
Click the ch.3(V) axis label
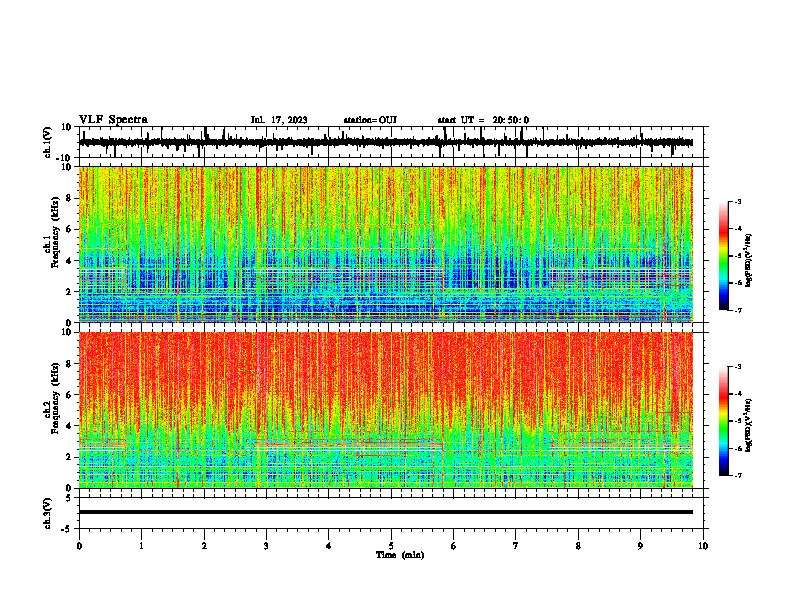pyautogui.click(x=48, y=513)
